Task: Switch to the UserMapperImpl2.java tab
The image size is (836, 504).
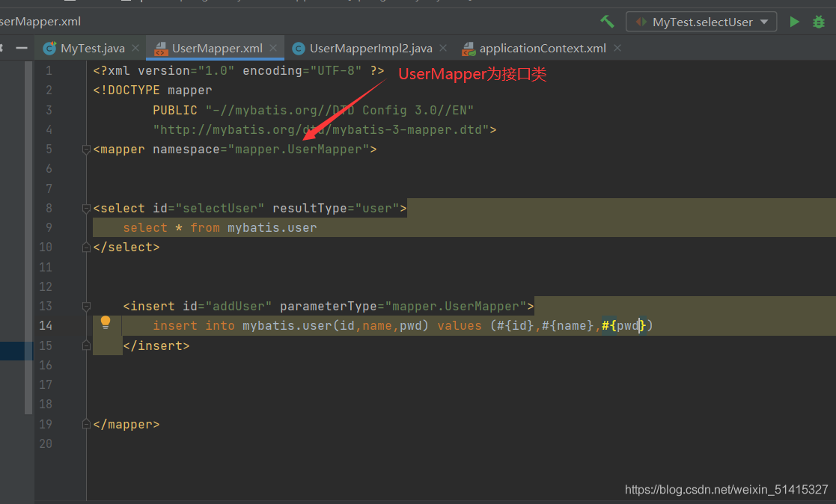Action: tap(370, 49)
